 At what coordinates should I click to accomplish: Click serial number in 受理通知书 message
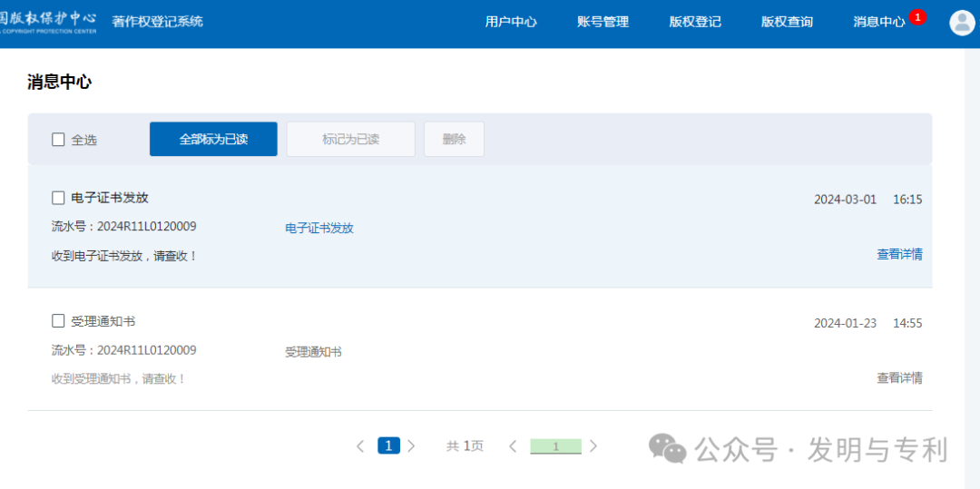click(x=123, y=349)
